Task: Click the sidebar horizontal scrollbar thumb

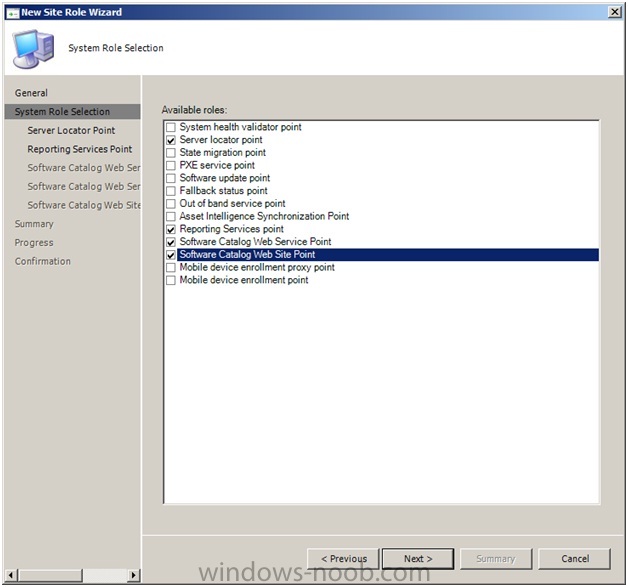Action: (50, 575)
